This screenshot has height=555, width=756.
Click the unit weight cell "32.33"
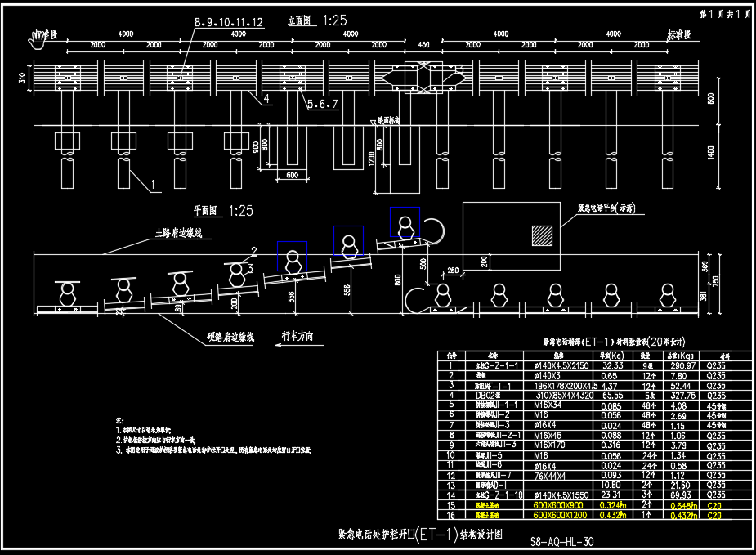(x=612, y=365)
